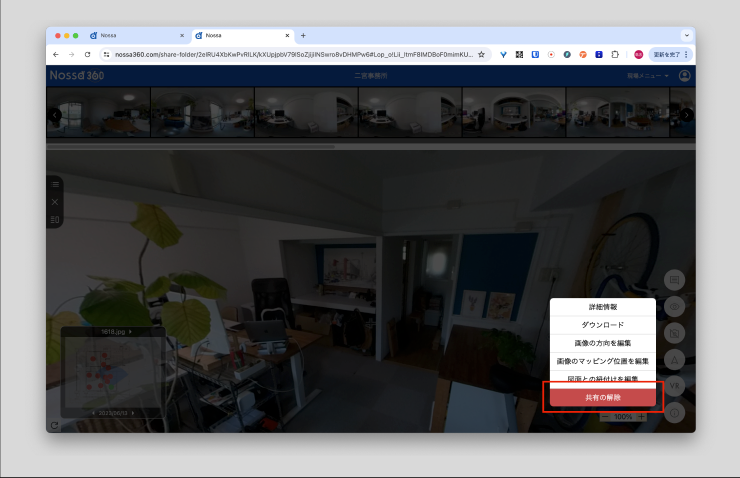This screenshot has height=478, width=740.
Task: Select the sixth panorama thumbnail
Action: click(x=618, y=112)
